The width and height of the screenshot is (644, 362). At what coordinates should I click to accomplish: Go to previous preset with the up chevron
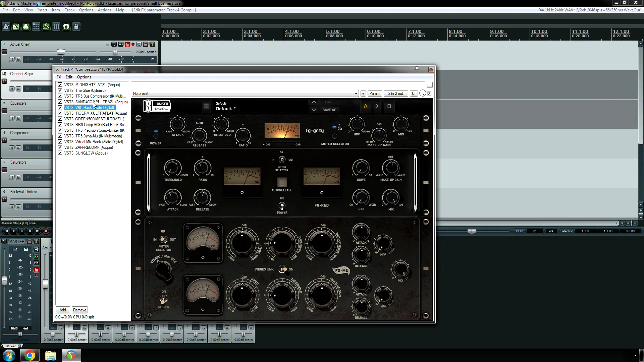(x=314, y=102)
